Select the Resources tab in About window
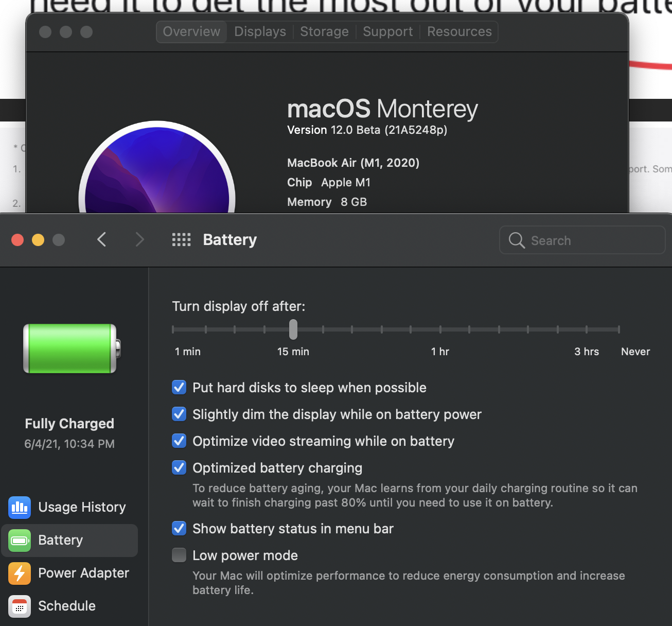This screenshot has width=672, height=626. (459, 32)
